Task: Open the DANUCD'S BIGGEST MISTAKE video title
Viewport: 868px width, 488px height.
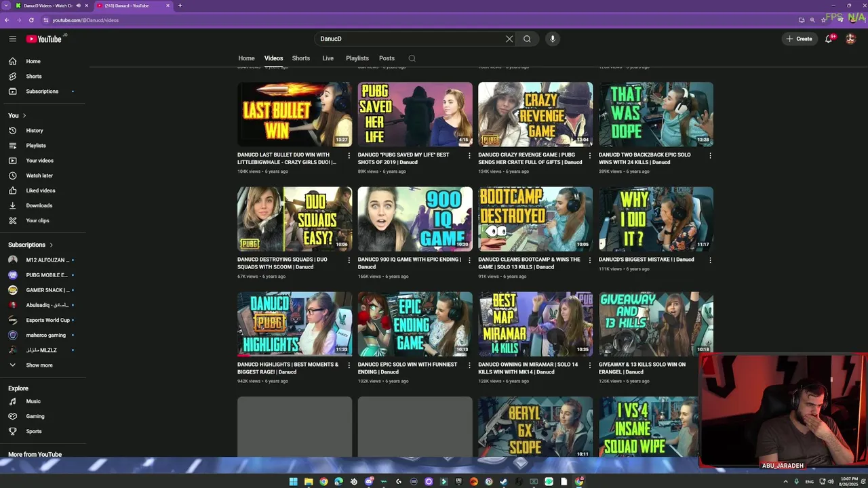Action: pos(646,260)
